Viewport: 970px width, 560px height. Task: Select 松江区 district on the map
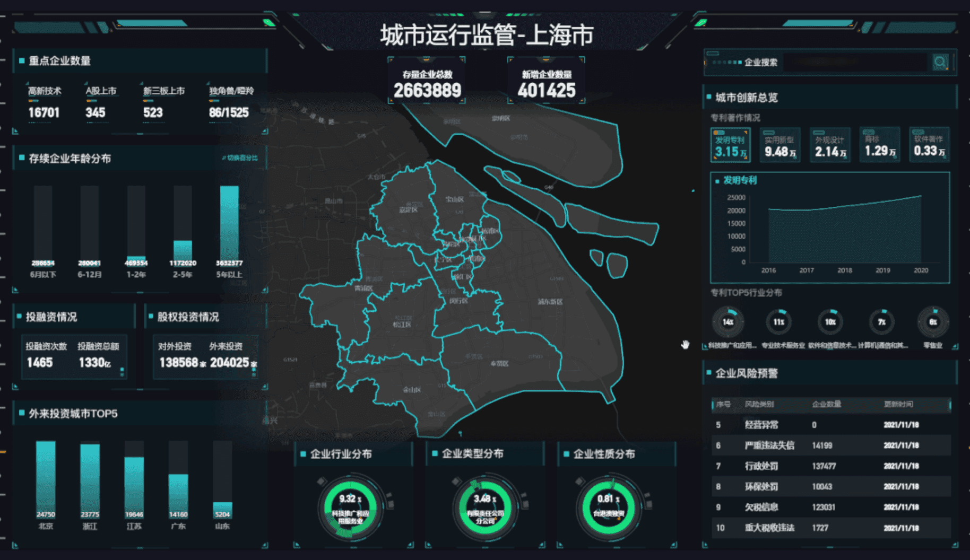pos(402,324)
